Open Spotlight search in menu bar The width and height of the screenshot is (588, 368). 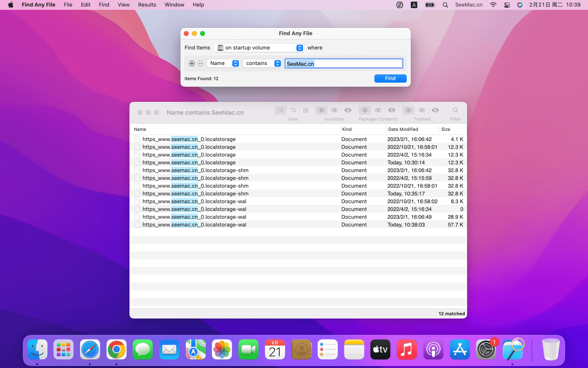[x=445, y=5]
